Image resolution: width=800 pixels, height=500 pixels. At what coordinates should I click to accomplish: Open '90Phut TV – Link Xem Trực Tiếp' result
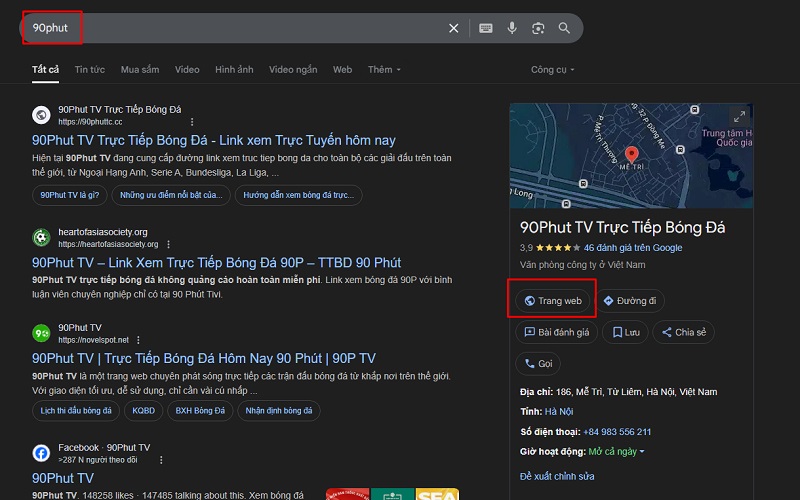[x=216, y=263]
